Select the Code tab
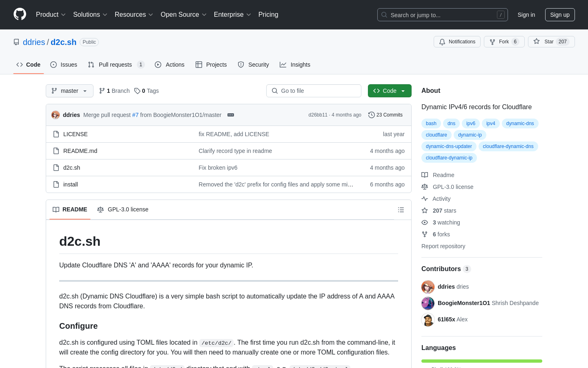This screenshot has width=588, height=368. pos(29,65)
